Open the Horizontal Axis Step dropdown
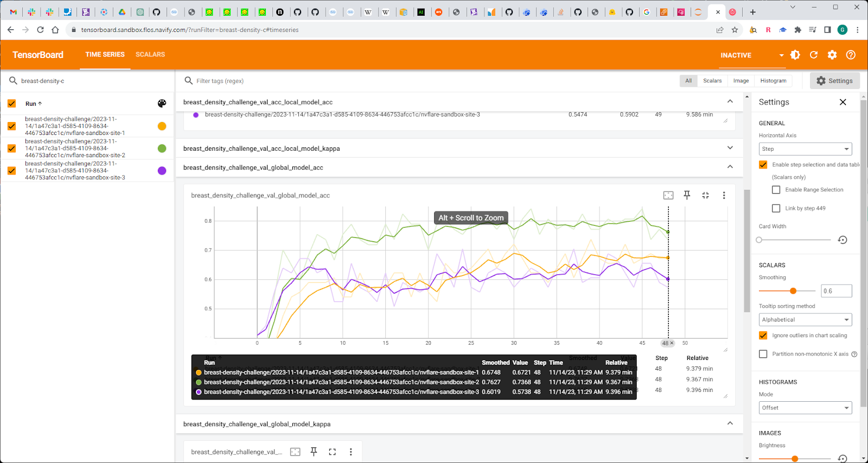Image resolution: width=868 pixels, height=463 pixels. pyautogui.click(x=805, y=149)
